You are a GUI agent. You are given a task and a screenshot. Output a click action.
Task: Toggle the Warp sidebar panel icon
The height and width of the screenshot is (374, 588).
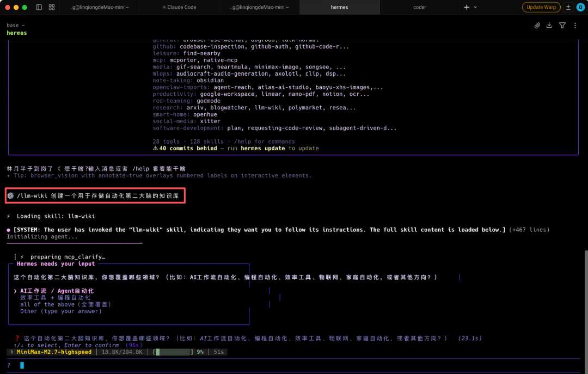(x=39, y=7)
